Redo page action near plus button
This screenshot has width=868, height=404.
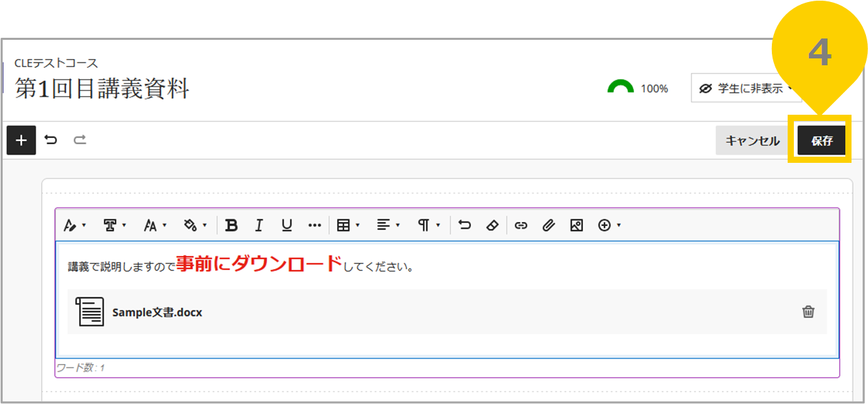[80, 140]
